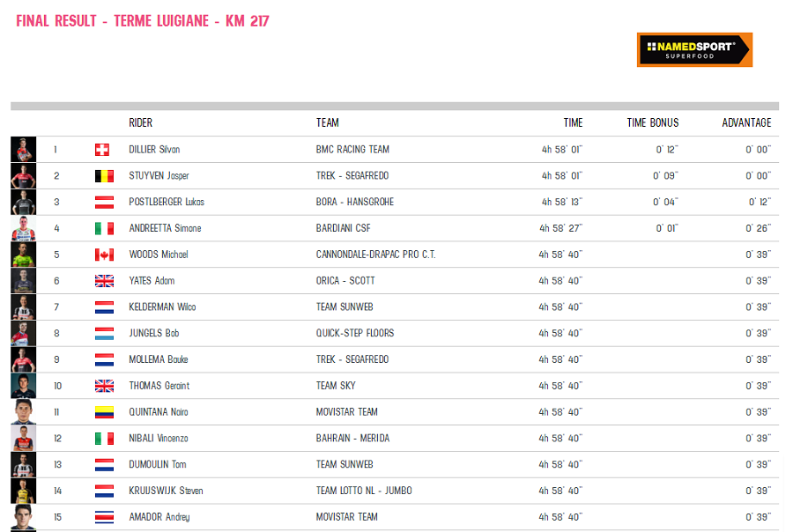Open Bob Jungels' rider photo
The height and width of the screenshot is (532, 793).
[23, 333]
